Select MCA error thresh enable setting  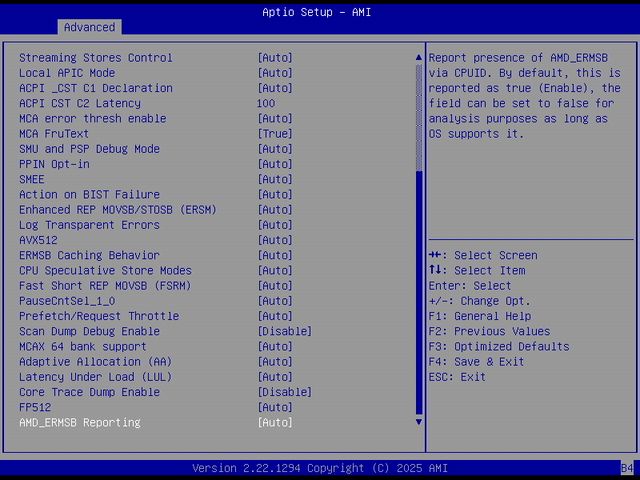(93, 118)
